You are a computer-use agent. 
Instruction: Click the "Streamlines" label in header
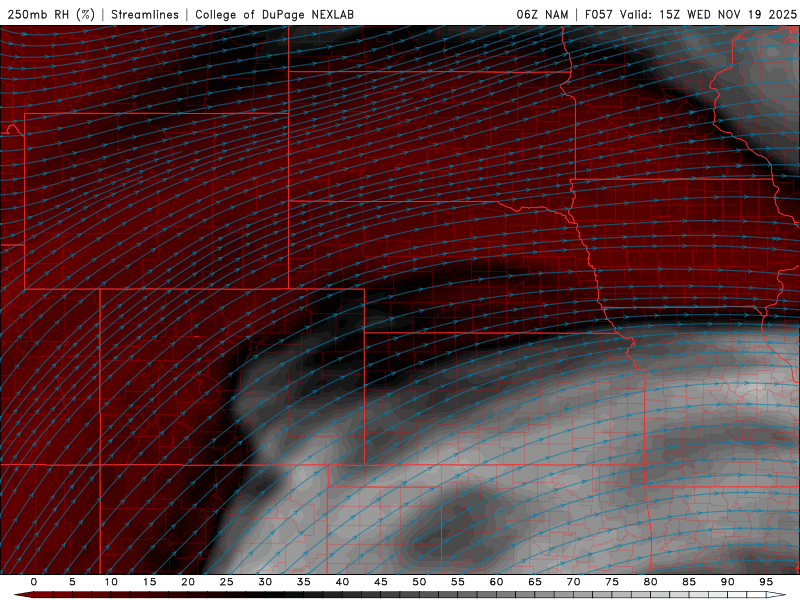pos(145,14)
